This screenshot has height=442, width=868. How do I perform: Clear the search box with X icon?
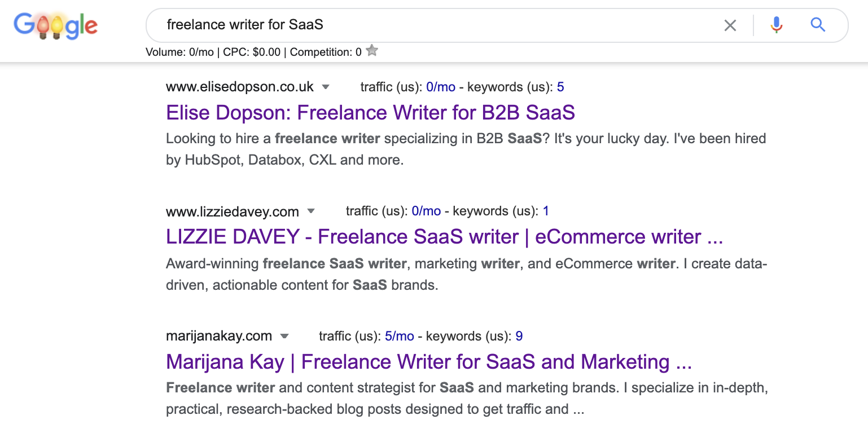pos(730,25)
